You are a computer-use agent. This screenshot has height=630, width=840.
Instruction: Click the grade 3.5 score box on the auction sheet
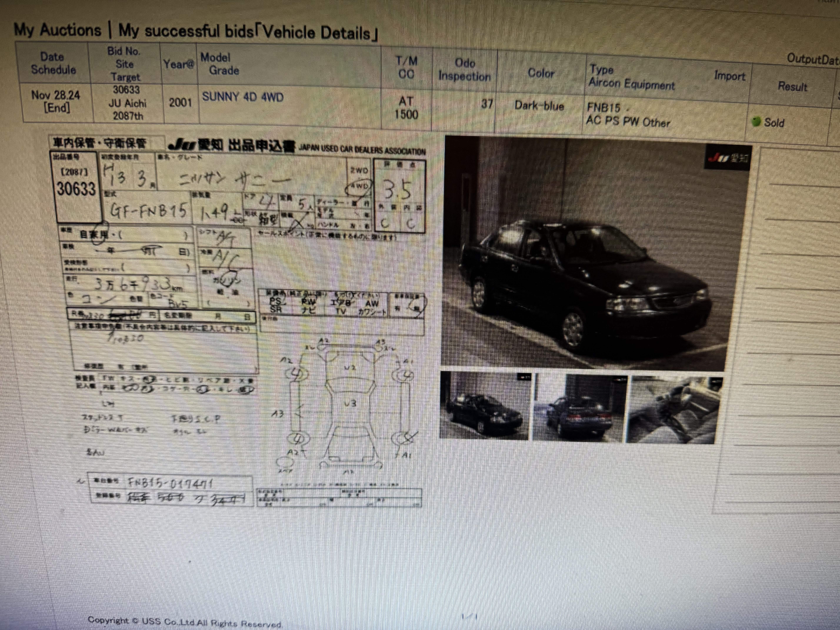pyautogui.click(x=398, y=190)
